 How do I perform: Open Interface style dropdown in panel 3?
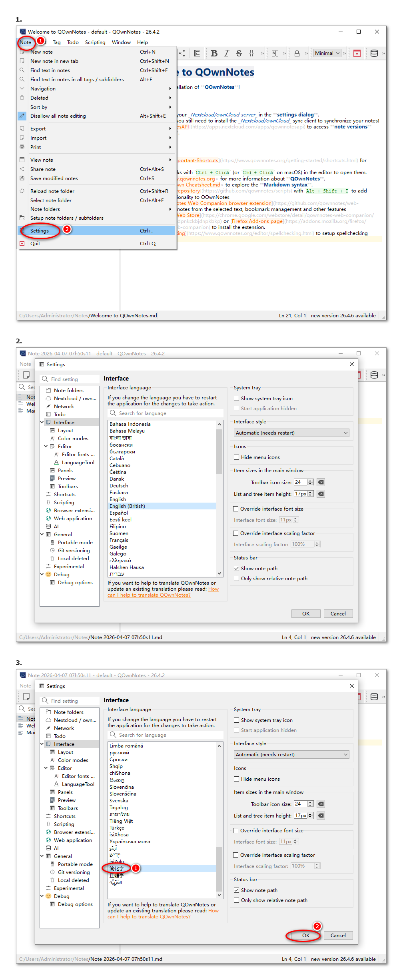(291, 755)
